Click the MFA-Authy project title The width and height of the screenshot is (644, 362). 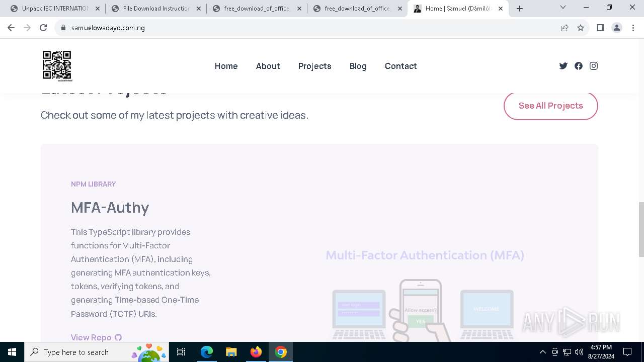coord(110,207)
